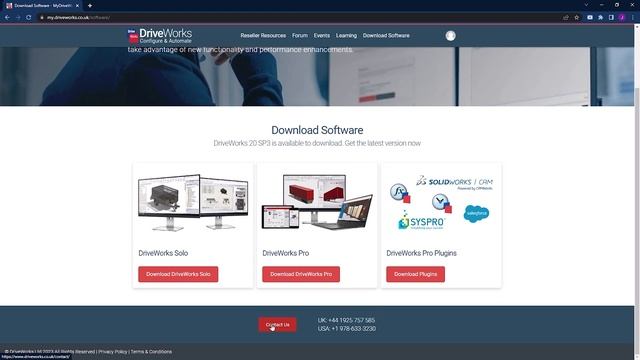Toggle the browser side panel icon
Screen dimensions: 640x360
point(611,18)
